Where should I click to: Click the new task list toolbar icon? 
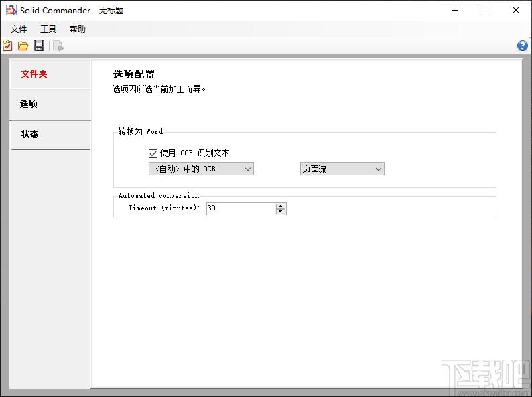click(7, 46)
